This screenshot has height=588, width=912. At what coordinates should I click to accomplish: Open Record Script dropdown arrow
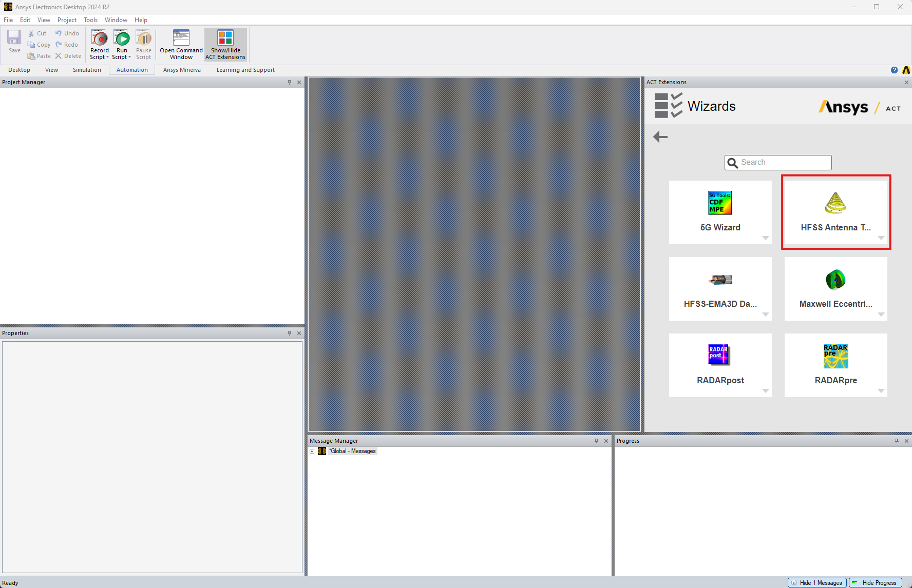tap(107, 57)
